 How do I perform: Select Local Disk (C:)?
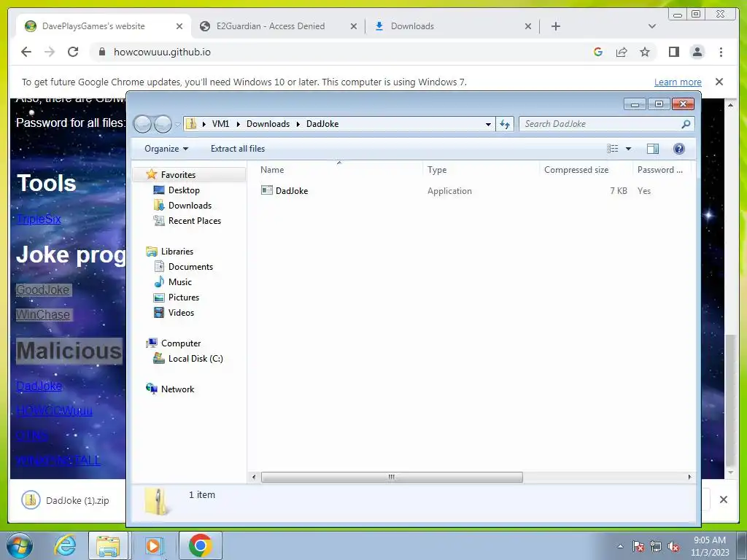pyautogui.click(x=196, y=359)
